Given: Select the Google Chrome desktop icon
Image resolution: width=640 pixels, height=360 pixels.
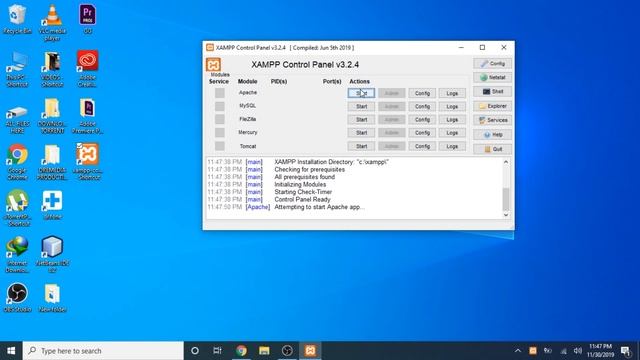Looking at the screenshot, I should coord(17,162).
